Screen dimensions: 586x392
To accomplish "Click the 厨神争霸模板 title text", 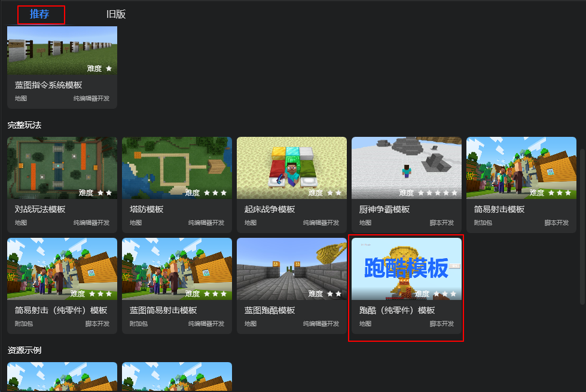I will click(384, 209).
